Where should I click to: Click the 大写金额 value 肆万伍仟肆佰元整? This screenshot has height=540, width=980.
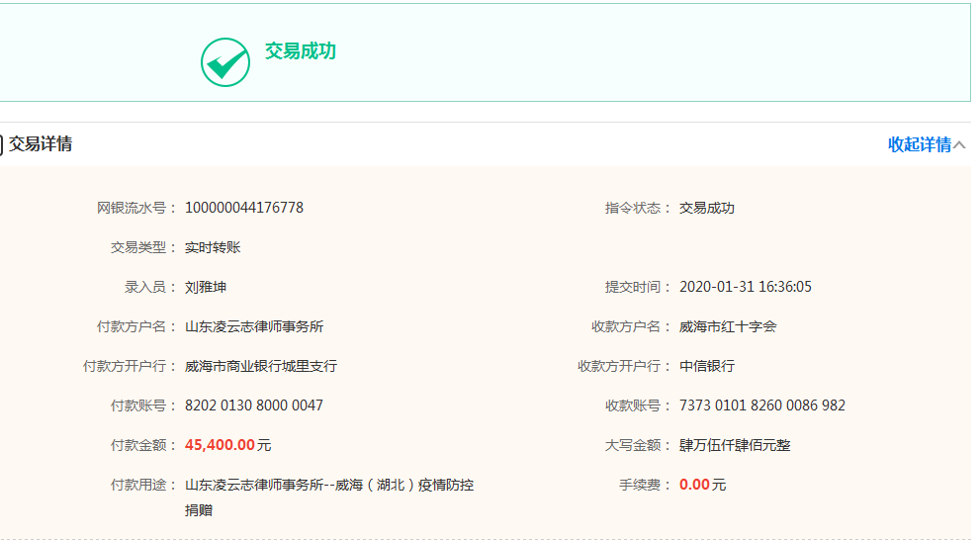click(x=735, y=445)
